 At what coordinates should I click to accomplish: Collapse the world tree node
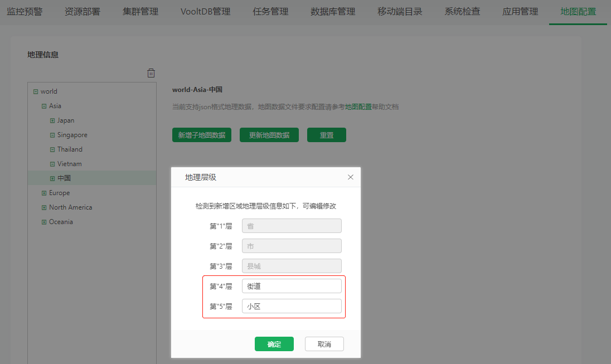[x=36, y=91]
